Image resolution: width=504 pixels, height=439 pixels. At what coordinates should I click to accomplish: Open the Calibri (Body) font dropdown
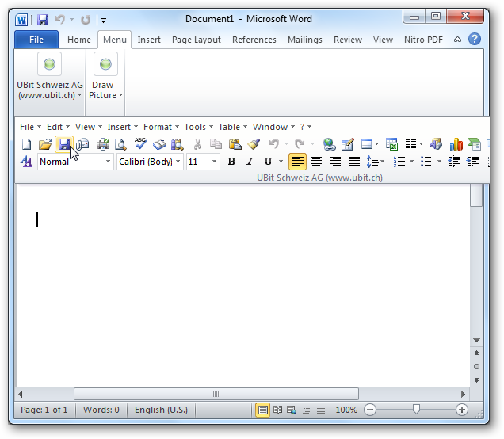pyautogui.click(x=178, y=162)
